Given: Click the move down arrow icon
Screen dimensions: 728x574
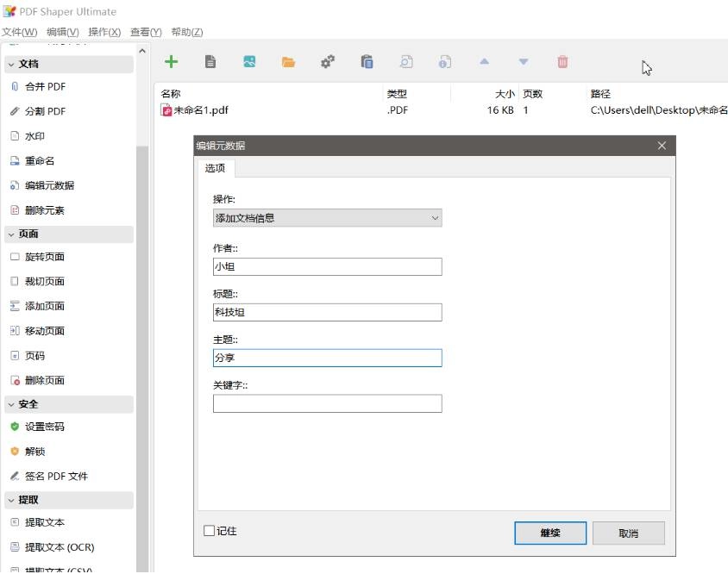Looking at the screenshot, I should click(x=524, y=62).
